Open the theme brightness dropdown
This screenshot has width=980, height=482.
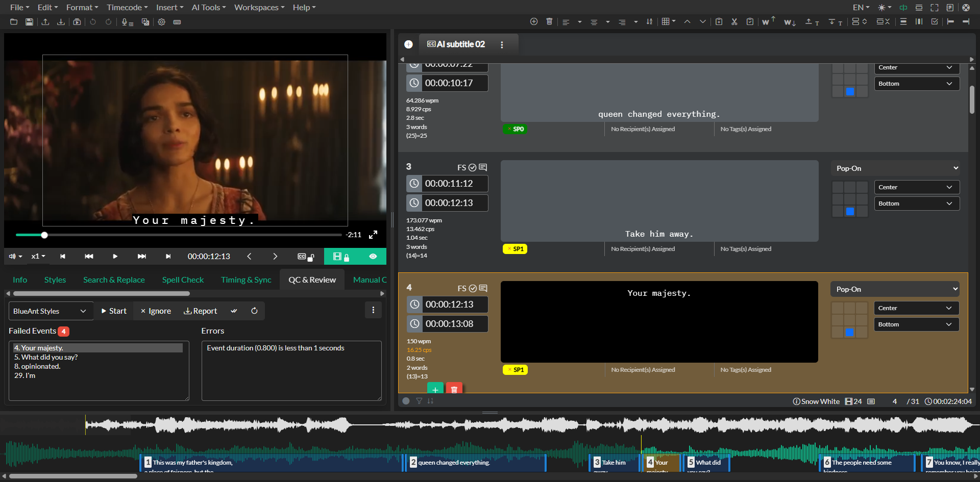(x=885, y=8)
